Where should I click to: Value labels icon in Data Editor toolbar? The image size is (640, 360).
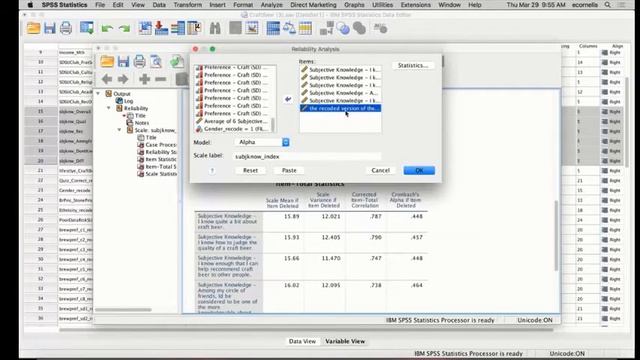[327, 29]
